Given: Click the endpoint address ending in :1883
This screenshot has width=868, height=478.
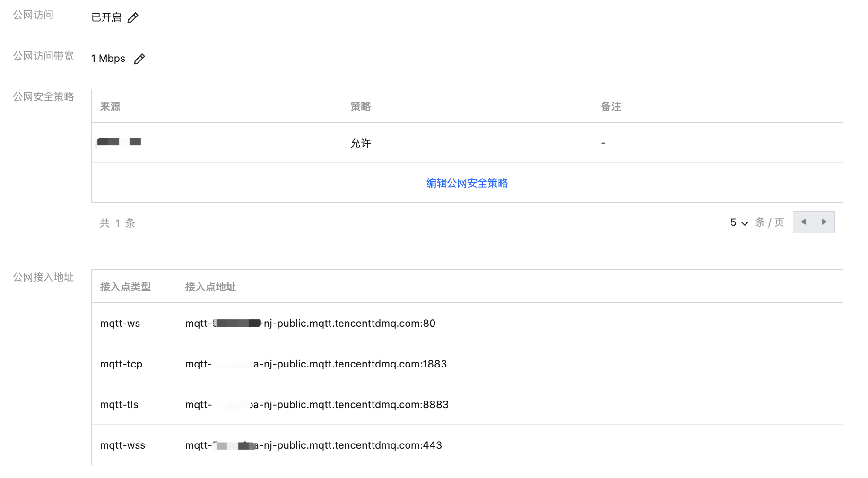Looking at the screenshot, I should 316,364.
